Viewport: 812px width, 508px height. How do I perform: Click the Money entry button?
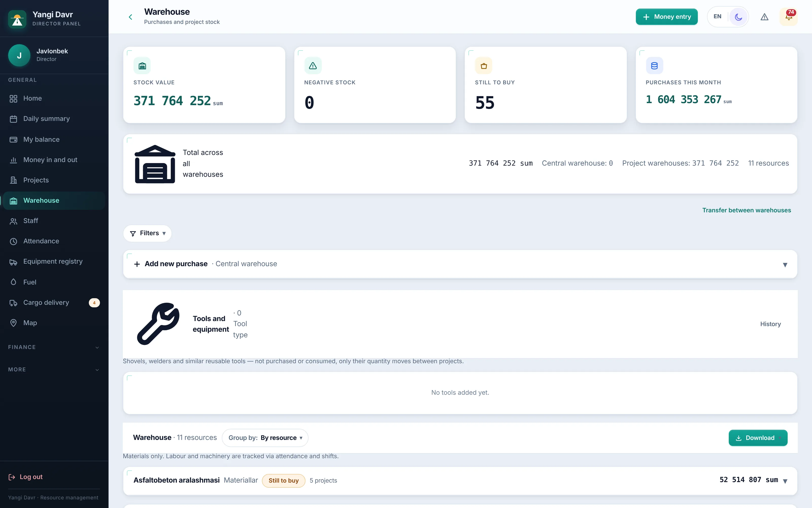pyautogui.click(x=666, y=17)
